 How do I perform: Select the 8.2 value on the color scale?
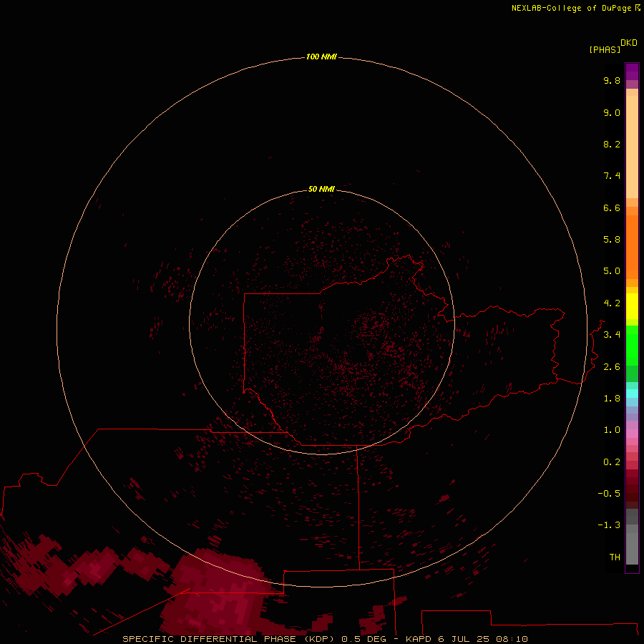(612, 144)
